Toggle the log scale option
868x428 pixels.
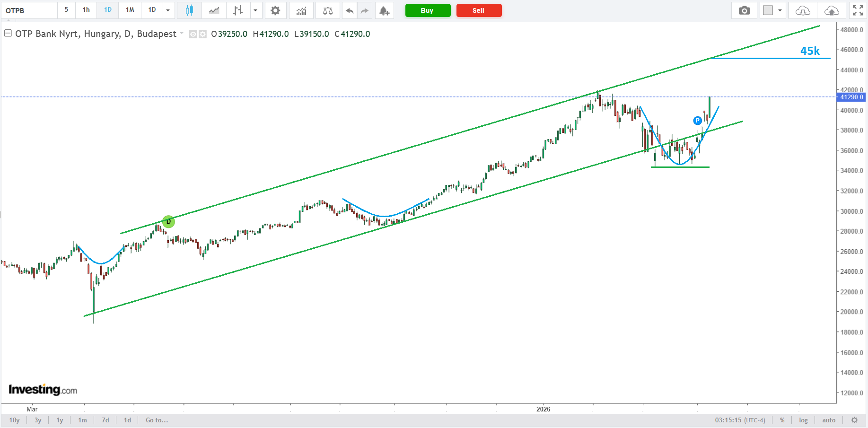[803, 420]
